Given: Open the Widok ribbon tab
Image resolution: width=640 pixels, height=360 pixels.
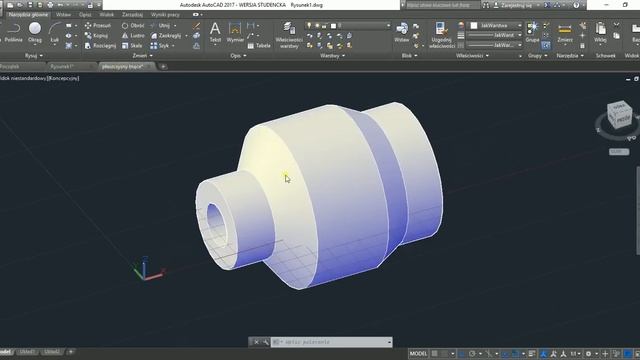Looking at the screenshot, I should (x=107, y=15).
